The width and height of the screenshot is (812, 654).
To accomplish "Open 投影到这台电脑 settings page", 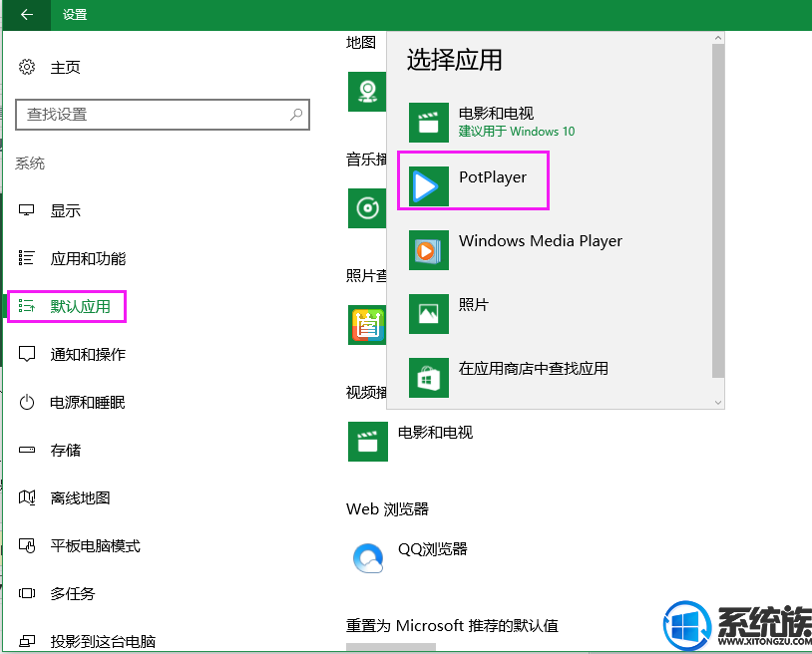I will point(103,642).
